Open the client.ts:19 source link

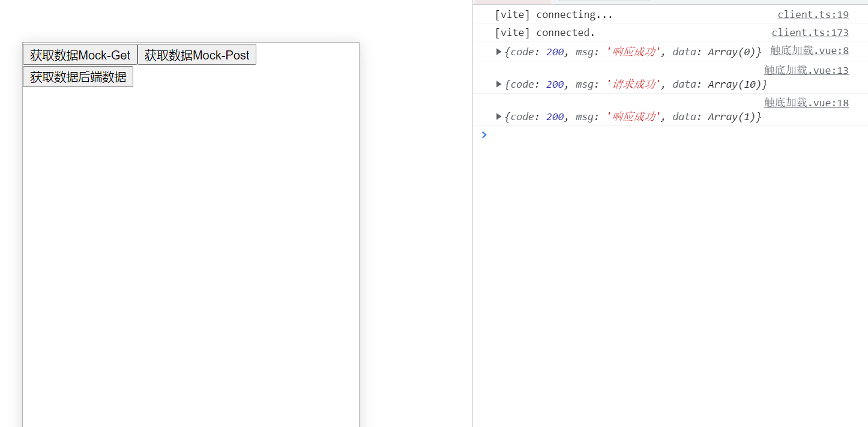point(813,14)
